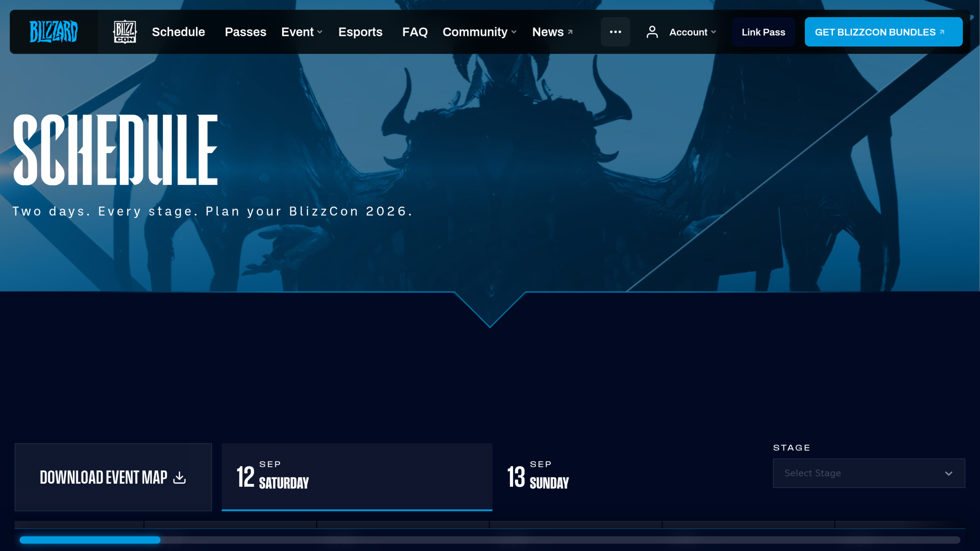This screenshot has height=551, width=980.
Task: Click the download icon on event map button
Action: 180,477
